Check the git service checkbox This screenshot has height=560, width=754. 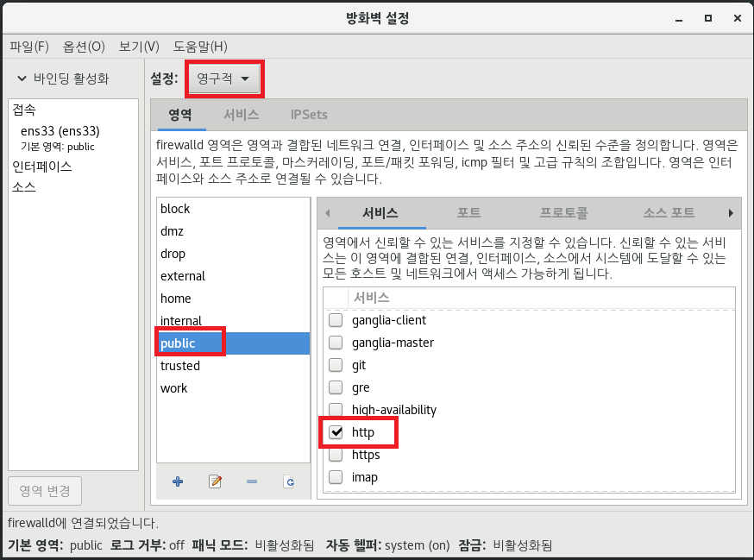[336, 365]
